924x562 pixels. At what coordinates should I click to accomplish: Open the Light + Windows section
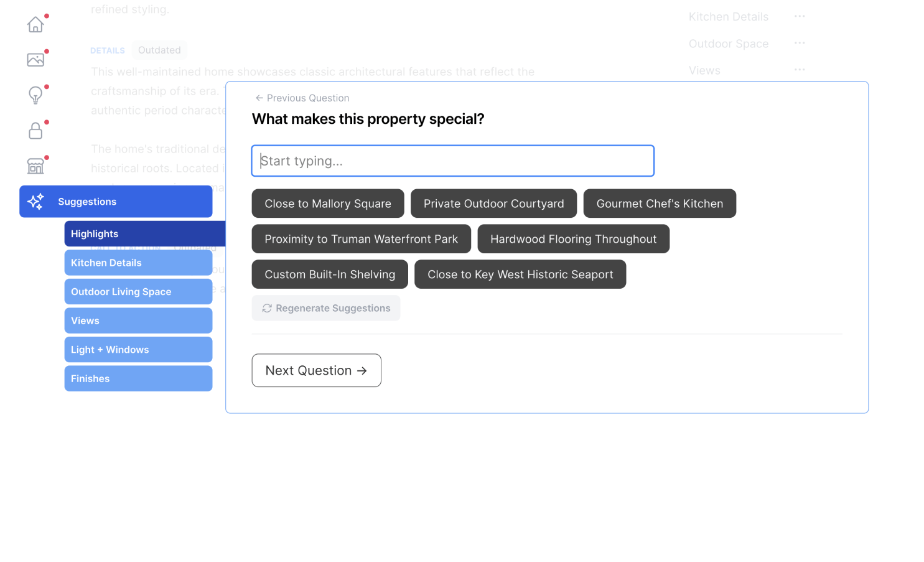pyautogui.click(x=138, y=350)
